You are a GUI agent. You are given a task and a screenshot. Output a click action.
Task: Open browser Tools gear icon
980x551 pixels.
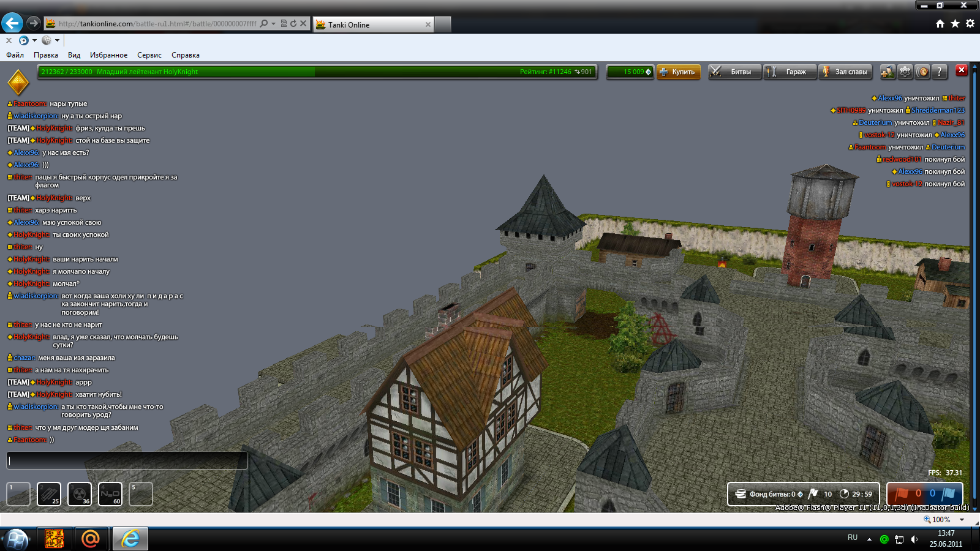point(970,23)
